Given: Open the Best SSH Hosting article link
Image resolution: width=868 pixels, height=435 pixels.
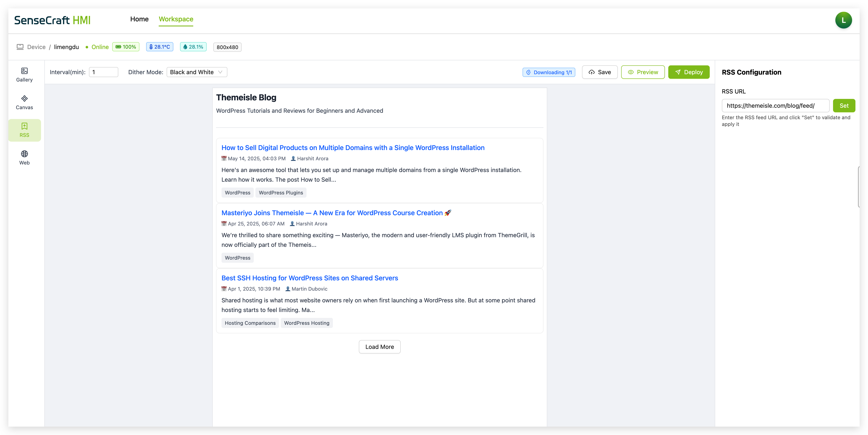Looking at the screenshot, I should tap(310, 278).
